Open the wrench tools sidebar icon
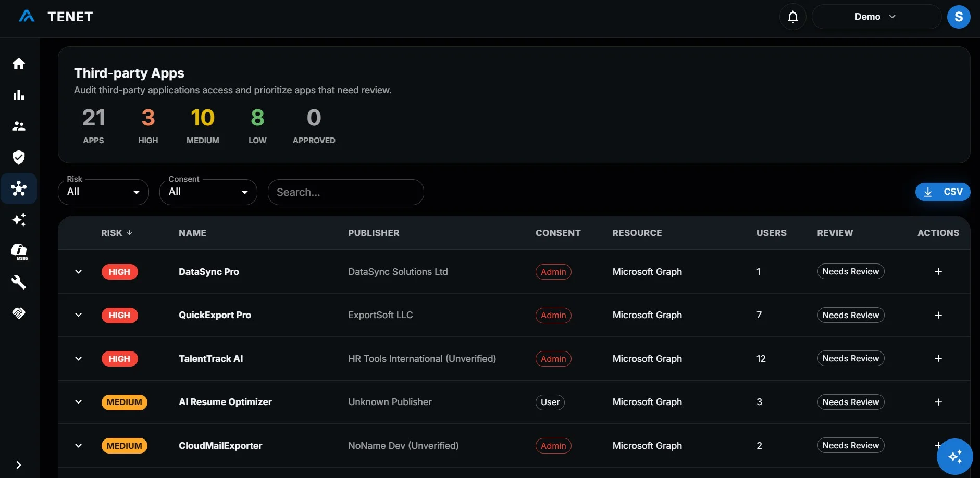 pyautogui.click(x=19, y=282)
